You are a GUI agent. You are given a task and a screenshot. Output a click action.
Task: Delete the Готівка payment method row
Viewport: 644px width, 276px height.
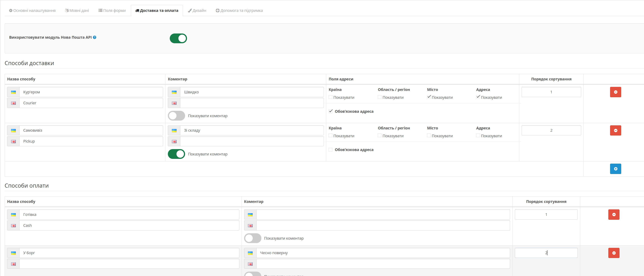click(614, 215)
